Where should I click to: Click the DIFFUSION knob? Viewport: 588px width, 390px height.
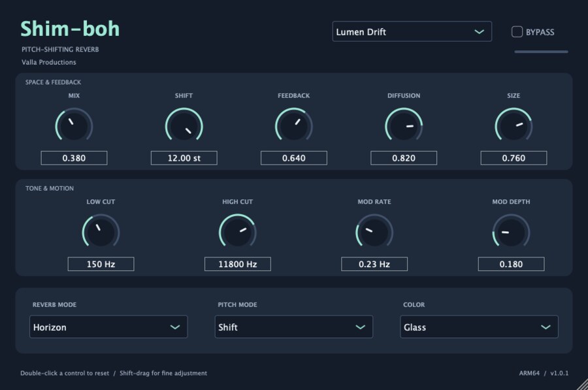pos(404,125)
